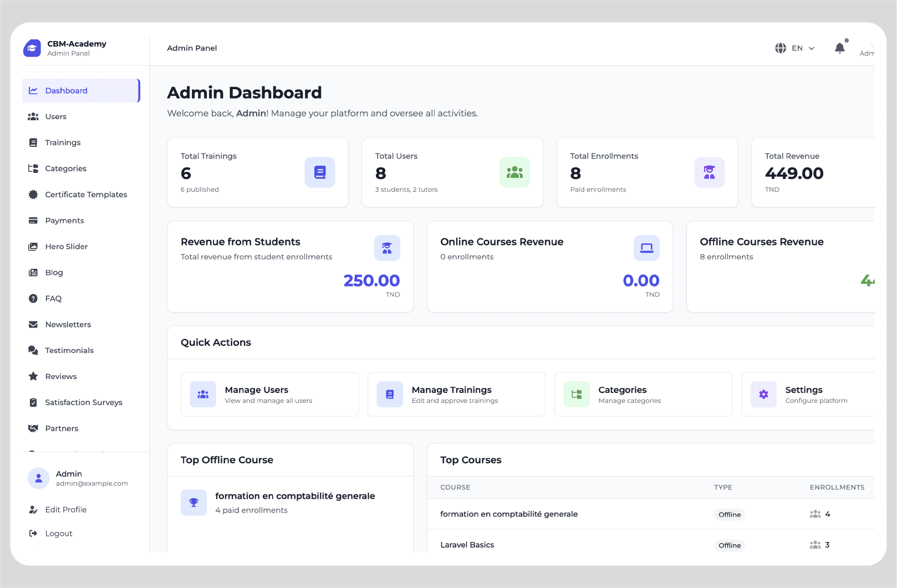Open Manage Trainings quick action
The image size is (897, 588).
tap(456, 395)
